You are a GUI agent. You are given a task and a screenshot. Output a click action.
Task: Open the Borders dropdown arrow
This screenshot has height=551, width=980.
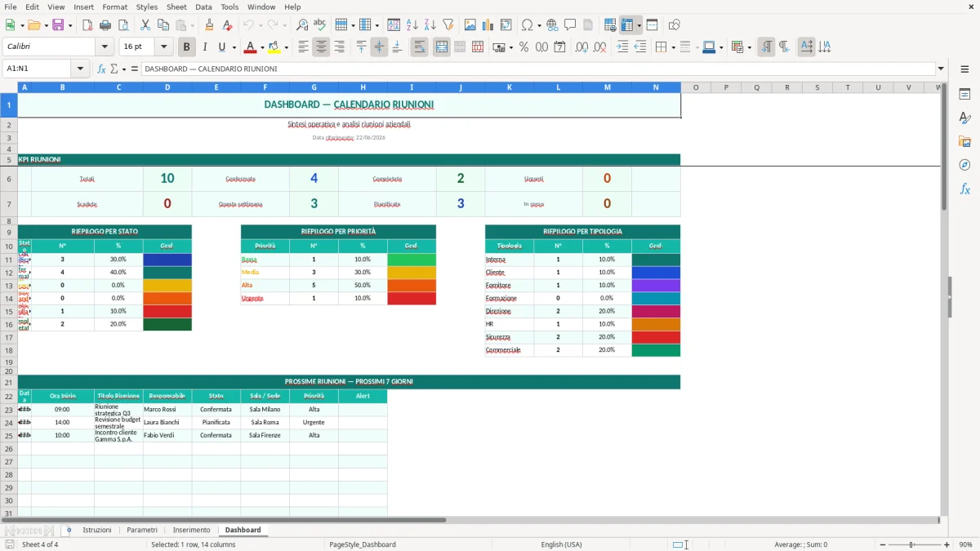[x=672, y=47]
